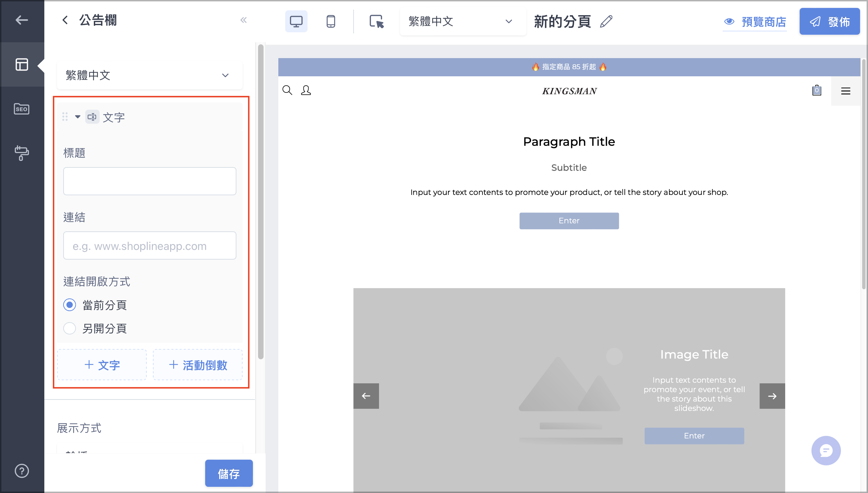Click the KINGSMAN store logo

(x=569, y=91)
